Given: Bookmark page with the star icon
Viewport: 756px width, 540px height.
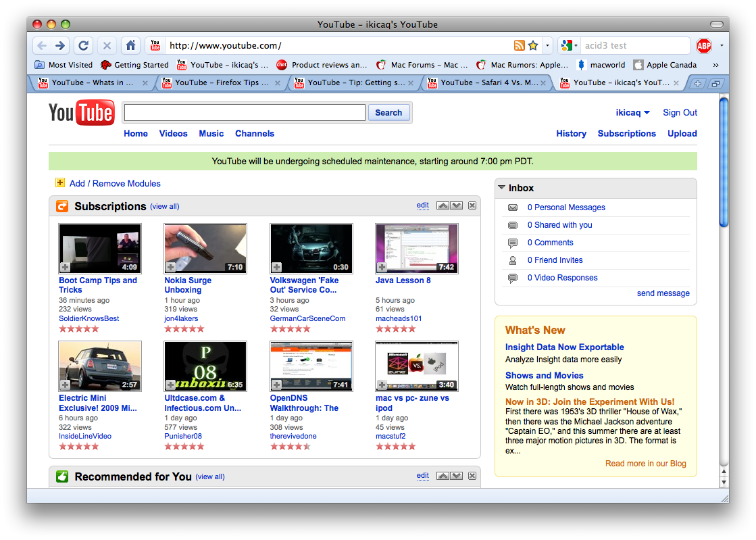Looking at the screenshot, I should [533, 45].
